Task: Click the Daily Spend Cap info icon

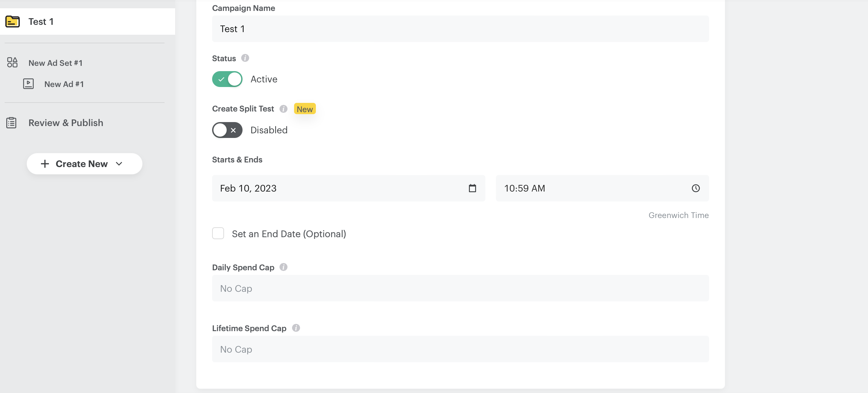Action: [x=283, y=267]
